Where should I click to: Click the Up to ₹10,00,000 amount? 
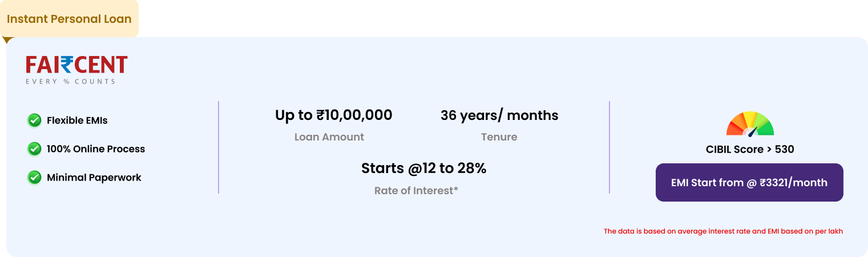(x=333, y=115)
